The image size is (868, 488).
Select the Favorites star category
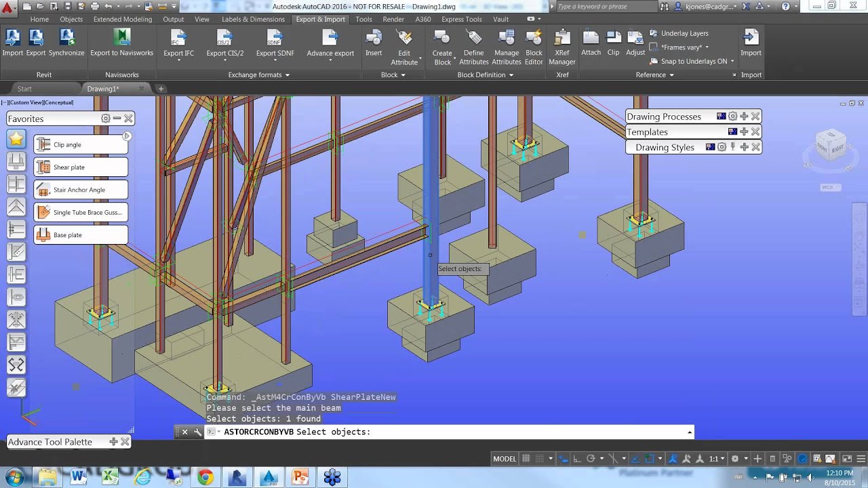(16, 139)
